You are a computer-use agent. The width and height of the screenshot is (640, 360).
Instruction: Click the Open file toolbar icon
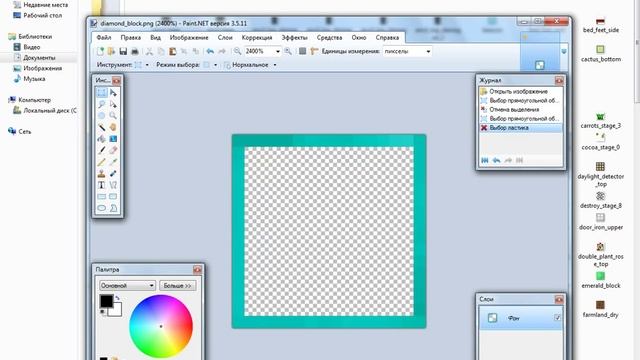click(111, 51)
